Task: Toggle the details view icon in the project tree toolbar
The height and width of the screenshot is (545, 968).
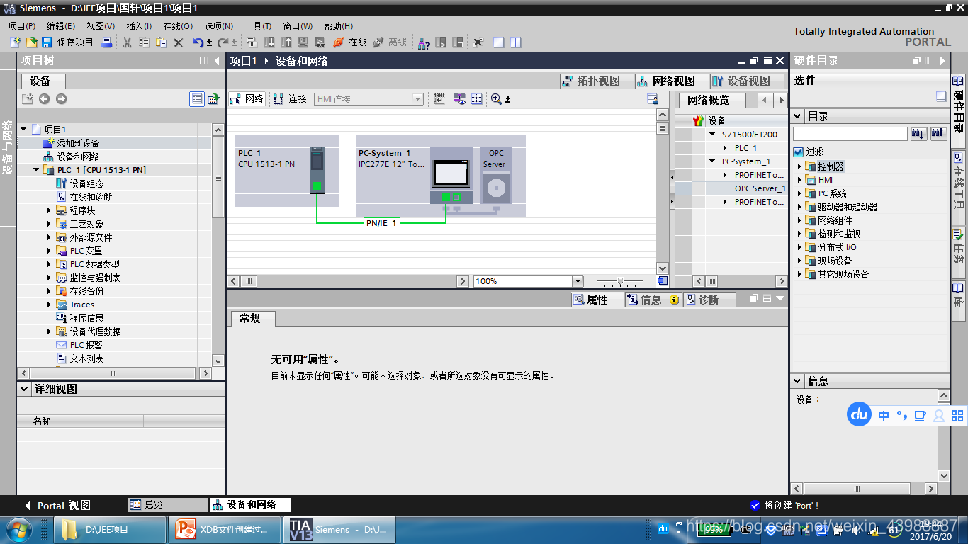Action: (x=196, y=99)
